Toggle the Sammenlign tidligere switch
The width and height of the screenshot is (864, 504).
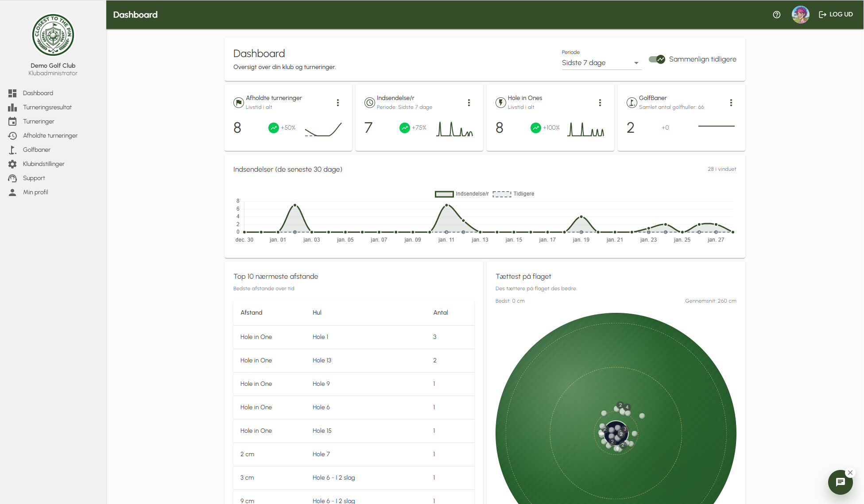pyautogui.click(x=657, y=59)
